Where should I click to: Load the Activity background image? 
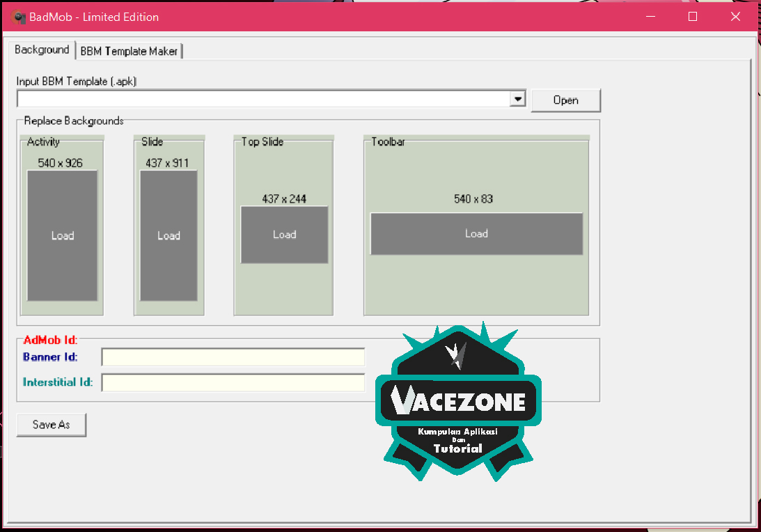[62, 235]
